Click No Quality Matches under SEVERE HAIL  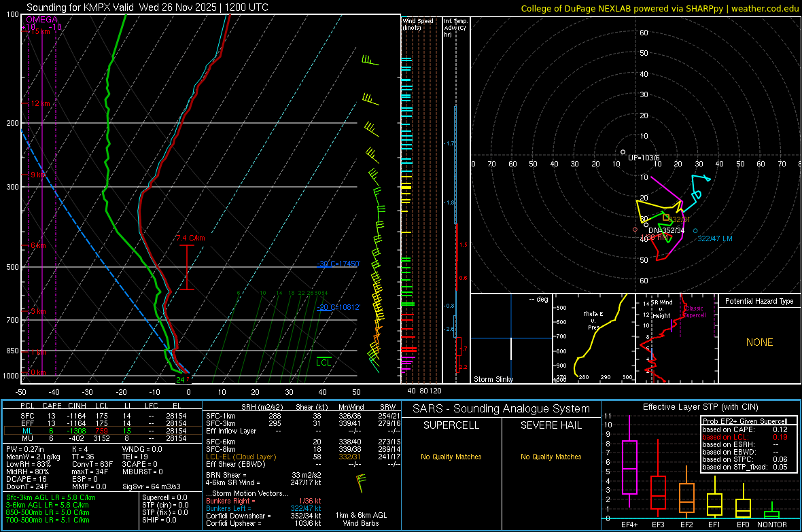(x=551, y=457)
